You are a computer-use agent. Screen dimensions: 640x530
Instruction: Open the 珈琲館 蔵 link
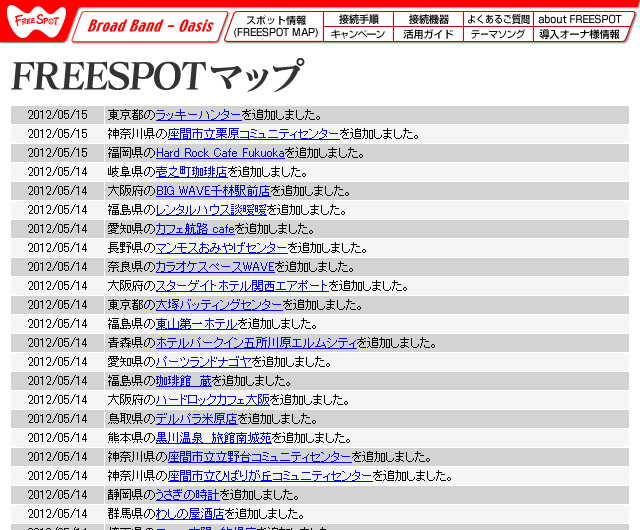coord(184,381)
